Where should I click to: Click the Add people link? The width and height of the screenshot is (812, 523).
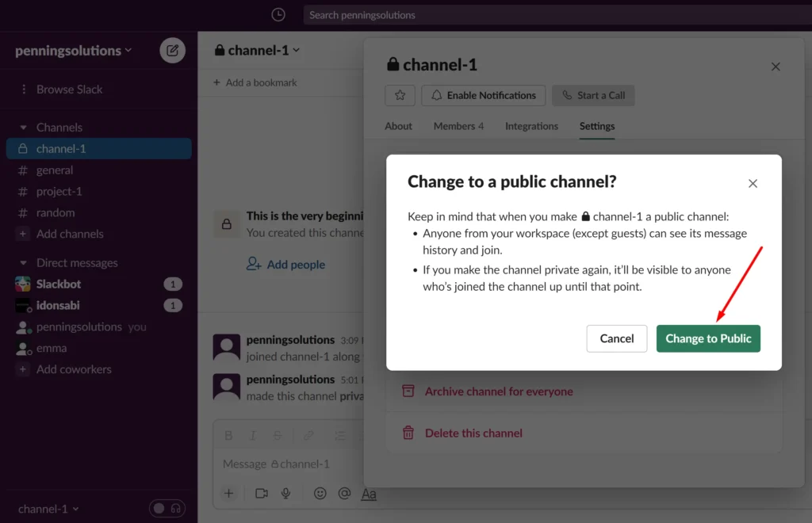[x=285, y=265]
